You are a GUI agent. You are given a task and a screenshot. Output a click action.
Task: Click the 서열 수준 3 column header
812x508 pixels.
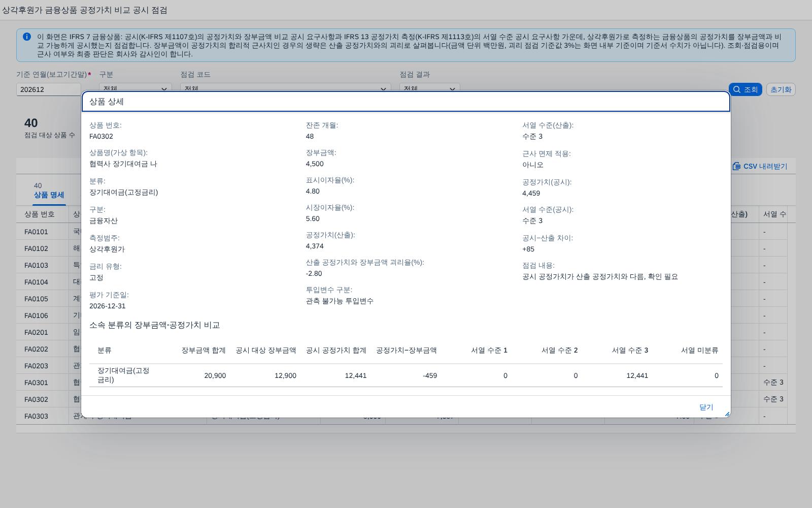point(630,350)
